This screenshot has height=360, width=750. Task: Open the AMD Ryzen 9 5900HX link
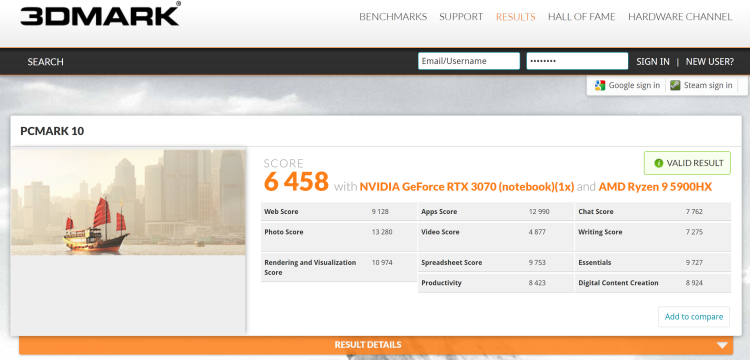coord(655,187)
